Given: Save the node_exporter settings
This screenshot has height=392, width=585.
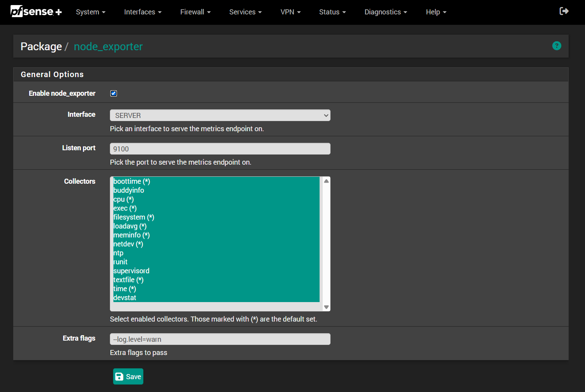Looking at the screenshot, I should click(x=128, y=376).
